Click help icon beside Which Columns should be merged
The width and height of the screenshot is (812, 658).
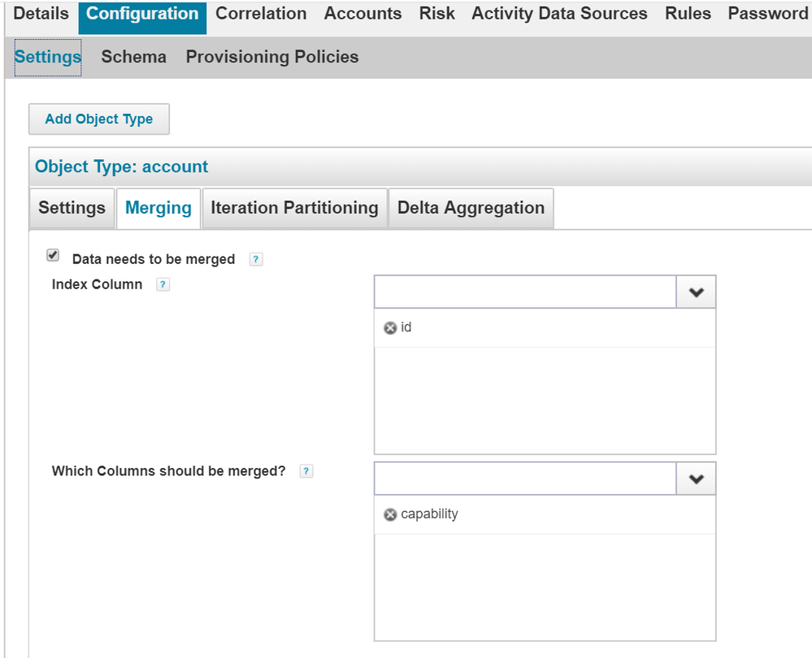pyautogui.click(x=306, y=472)
